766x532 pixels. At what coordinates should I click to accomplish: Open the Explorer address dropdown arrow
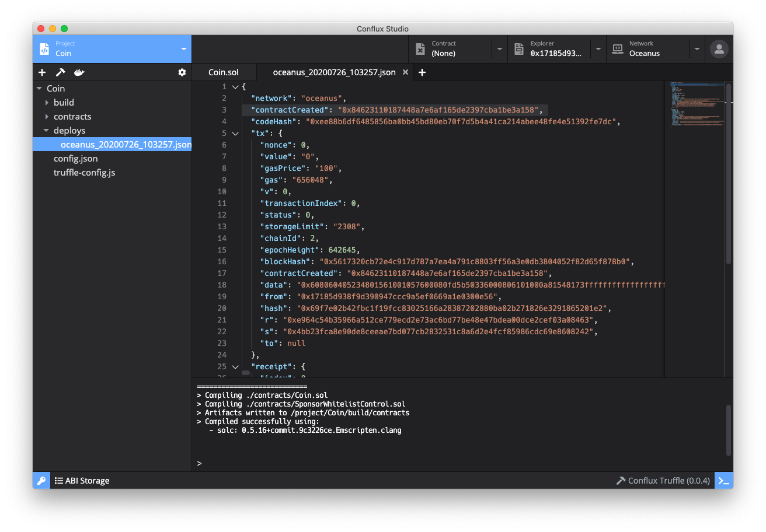598,49
